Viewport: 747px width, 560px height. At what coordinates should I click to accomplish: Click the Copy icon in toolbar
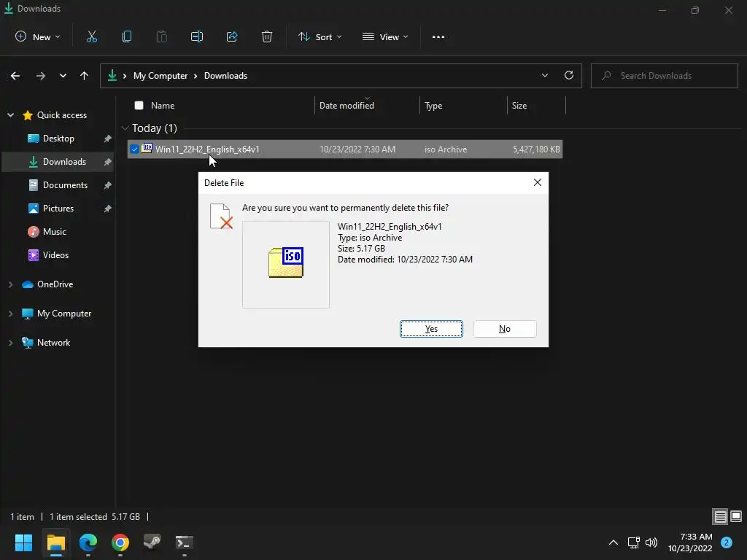click(x=127, y=36)
